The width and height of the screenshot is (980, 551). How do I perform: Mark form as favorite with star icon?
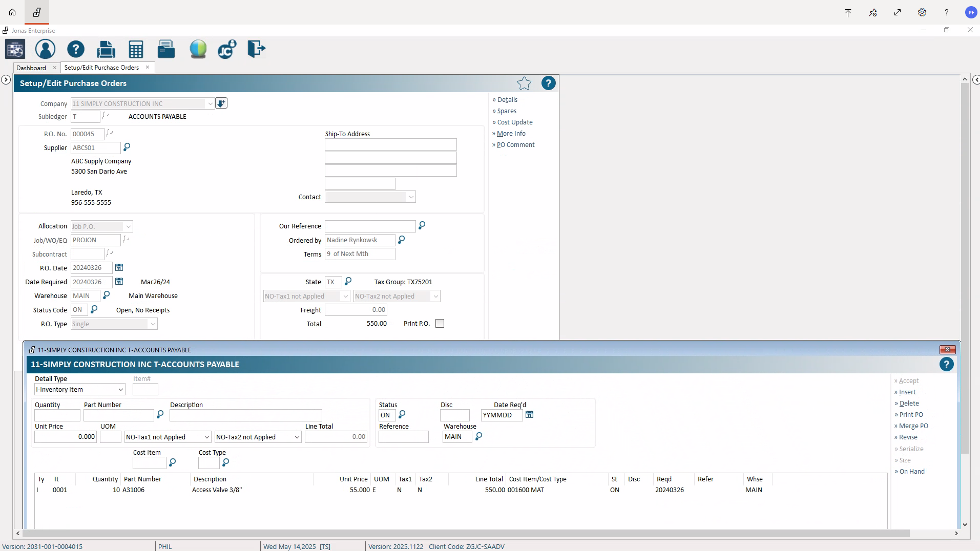(524, 83)
